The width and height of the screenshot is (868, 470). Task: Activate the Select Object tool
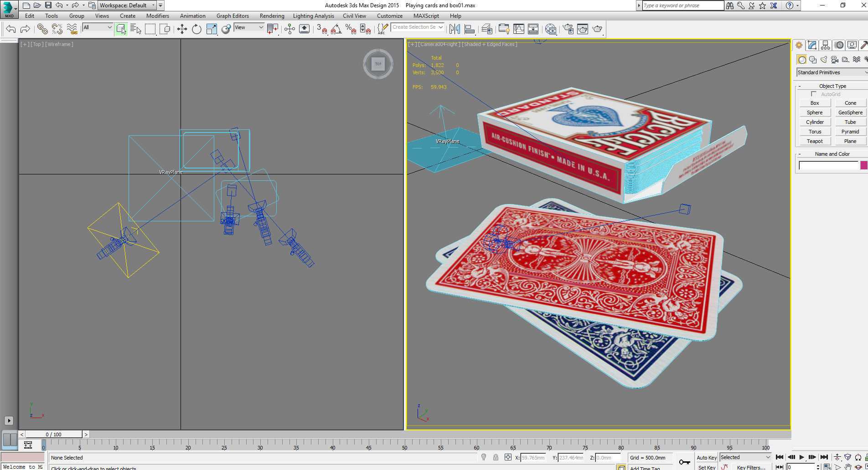(x=121, y=29)
